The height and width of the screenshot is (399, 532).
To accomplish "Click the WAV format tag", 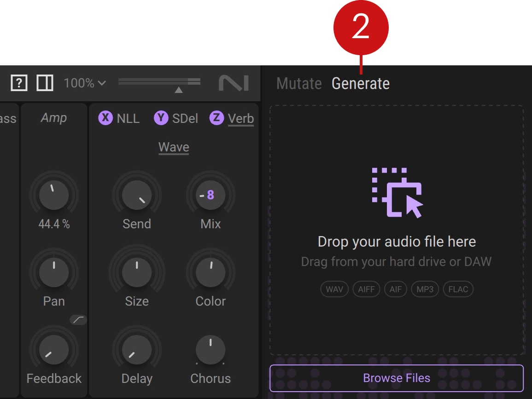I will pos(334,289).
